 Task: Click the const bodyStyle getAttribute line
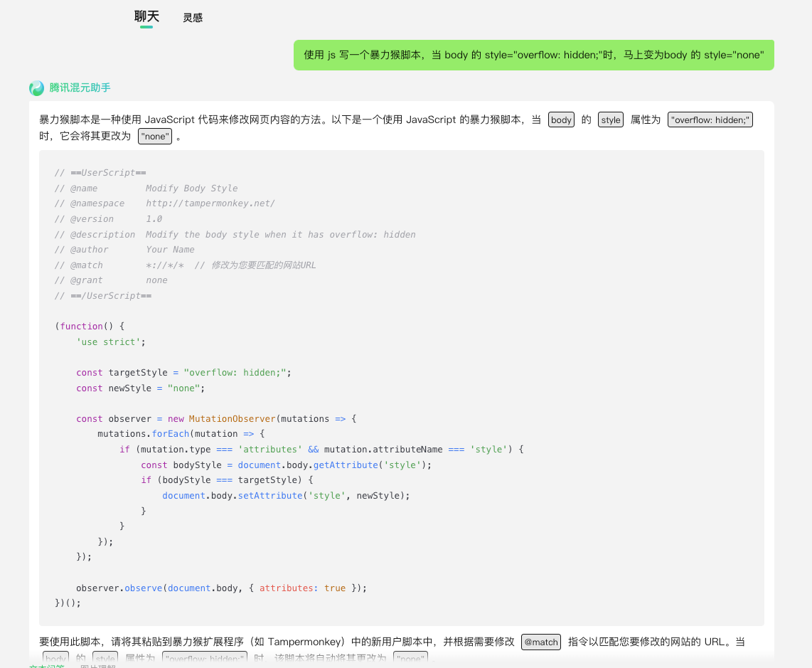tap(287, 465)
